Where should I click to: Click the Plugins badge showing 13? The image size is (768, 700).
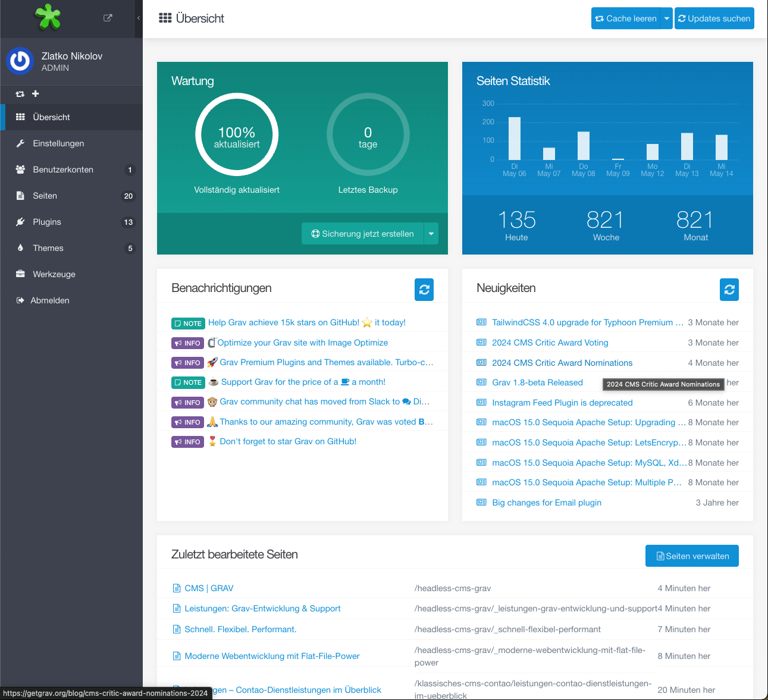click(x=128, y=222)
